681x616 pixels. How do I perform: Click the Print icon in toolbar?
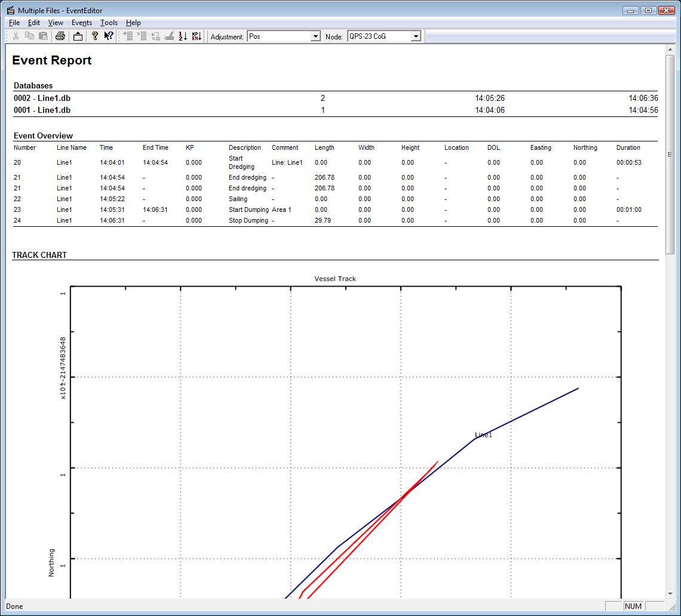click(x=60, y=36)
